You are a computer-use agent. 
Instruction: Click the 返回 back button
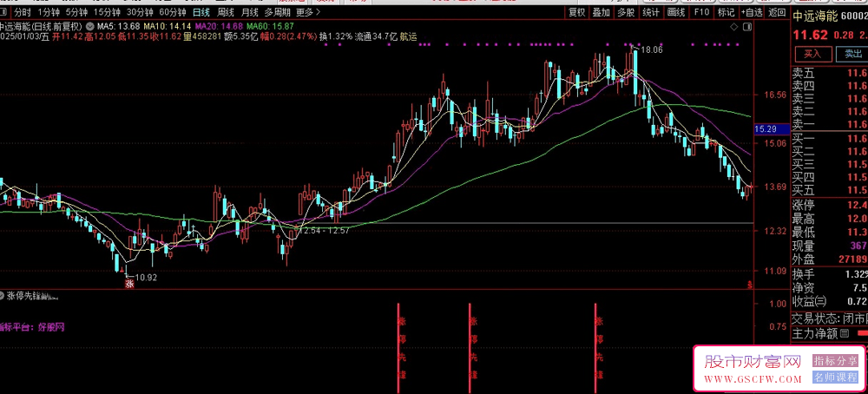(777, 12)
